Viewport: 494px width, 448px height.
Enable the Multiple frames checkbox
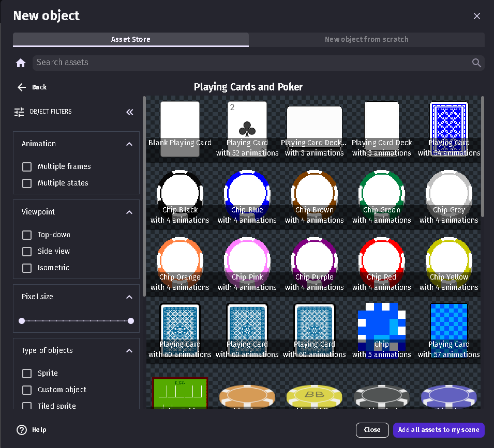(x=27, y=167)
